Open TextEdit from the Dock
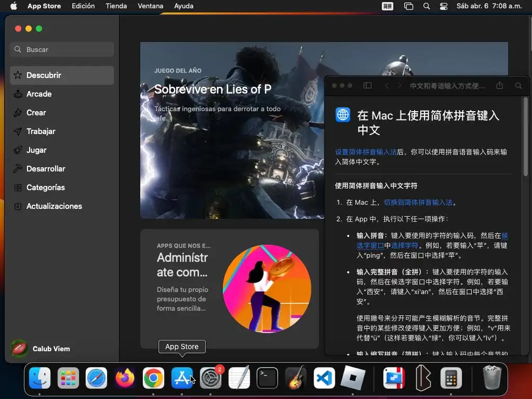Image resolution: width=532 pixels, height=399 pixels. (x=239, y=378)
